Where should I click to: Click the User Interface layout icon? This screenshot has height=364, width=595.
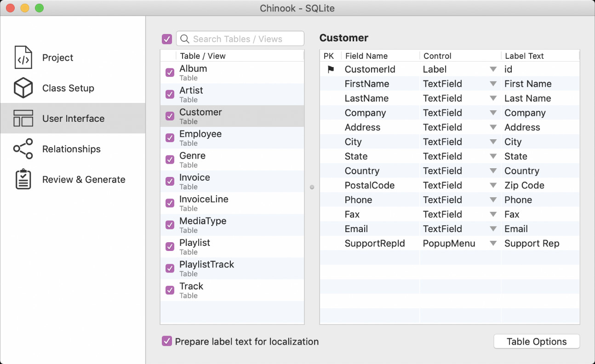click(x=23, y=118)
